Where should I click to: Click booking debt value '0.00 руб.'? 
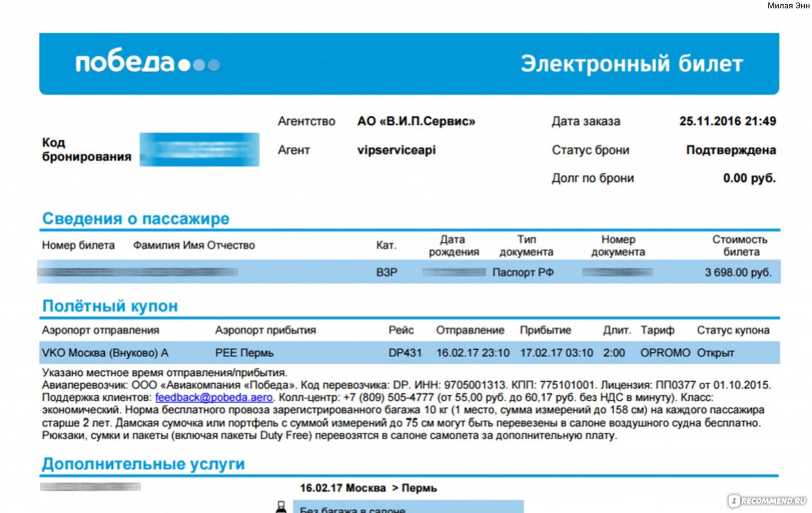pyautogui.click(x=750, y=178)
